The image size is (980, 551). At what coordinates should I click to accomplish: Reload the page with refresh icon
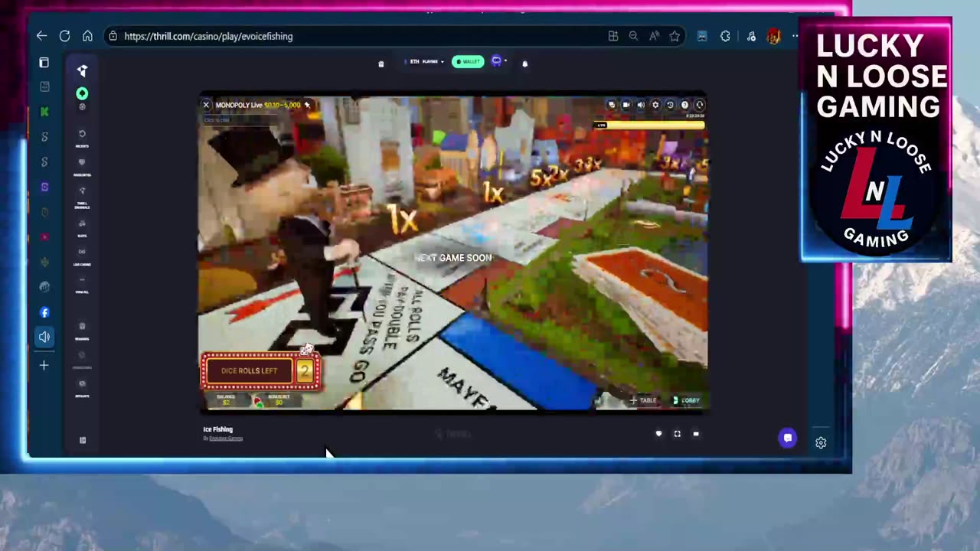tap(64, 36)
